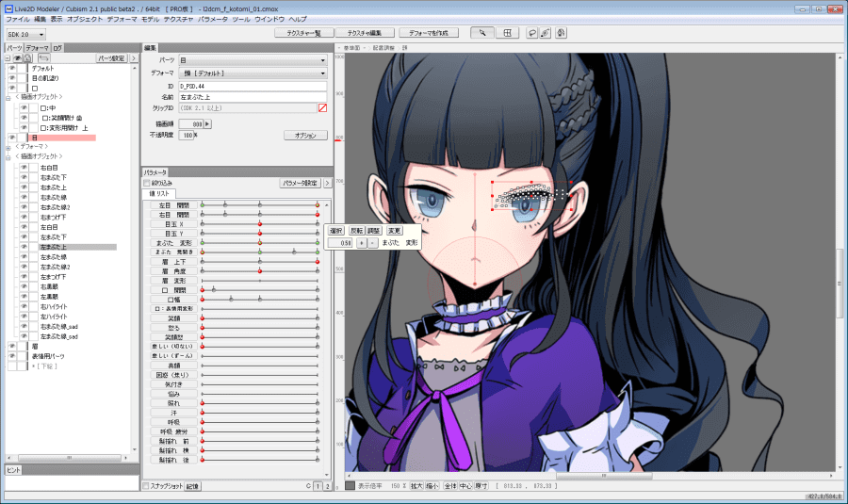This screenshot has height=504, width=848.
Task: Click the テクスチャ編集 button
Action: coord(365,33)
